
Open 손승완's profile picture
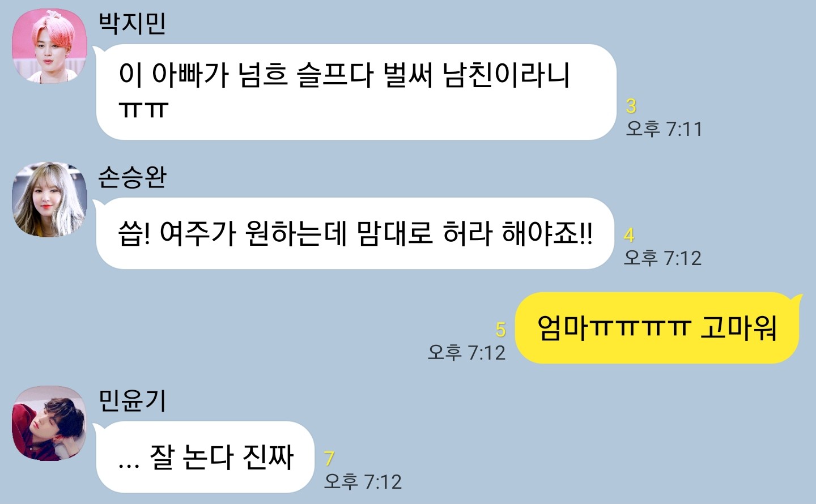pyautogui.click(x=50, y=199)
